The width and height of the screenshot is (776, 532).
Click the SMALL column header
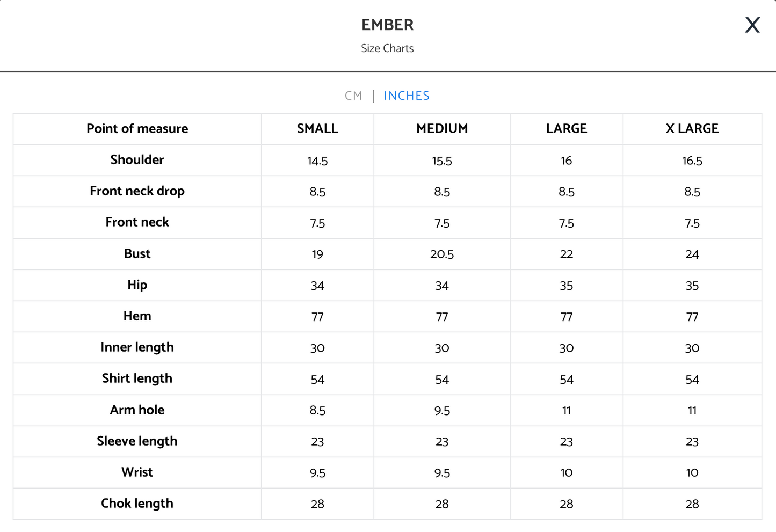coord(317,129)
